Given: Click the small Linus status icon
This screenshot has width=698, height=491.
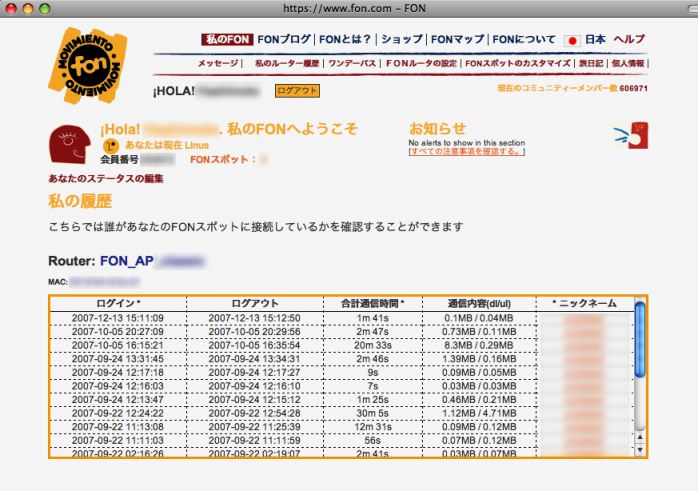Looking at the screenshot, I should 111,145.
